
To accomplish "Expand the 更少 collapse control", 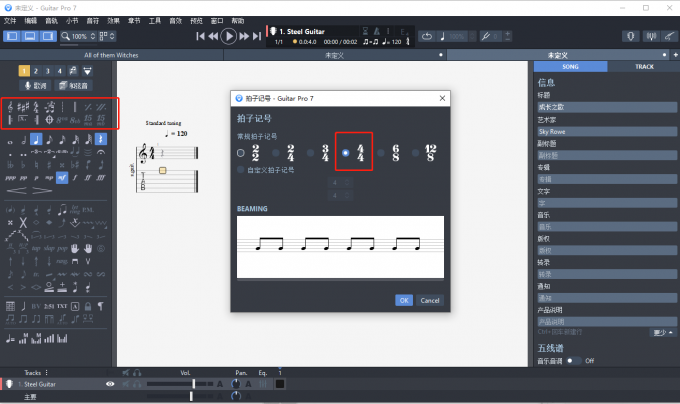I will coord(660,332).
